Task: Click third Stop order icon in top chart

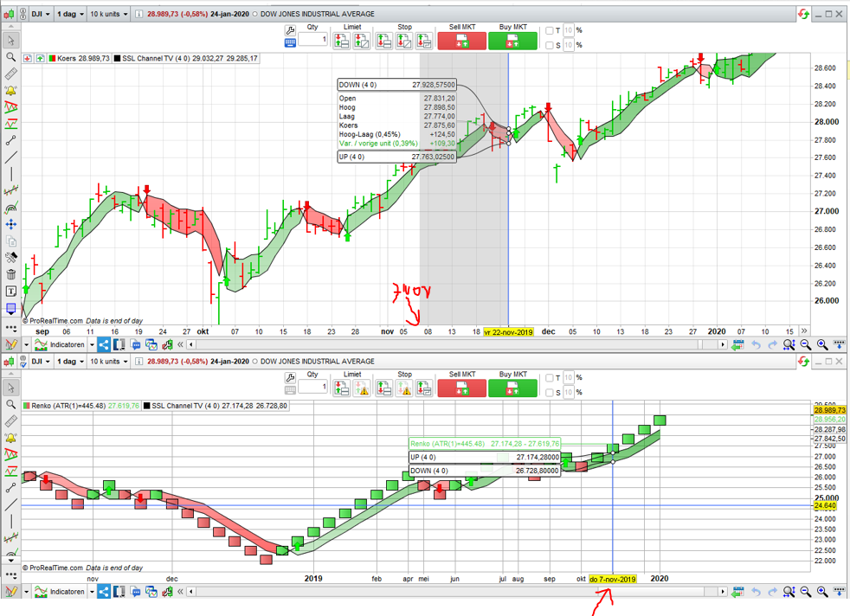Action: pyautogui.click(x=424, y=41)
